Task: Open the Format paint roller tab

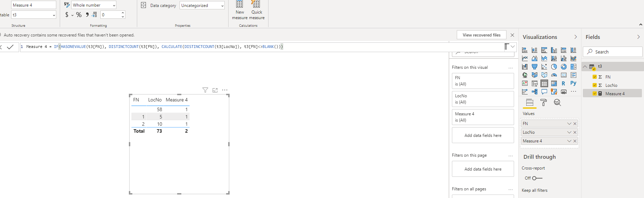Action: 544,102
